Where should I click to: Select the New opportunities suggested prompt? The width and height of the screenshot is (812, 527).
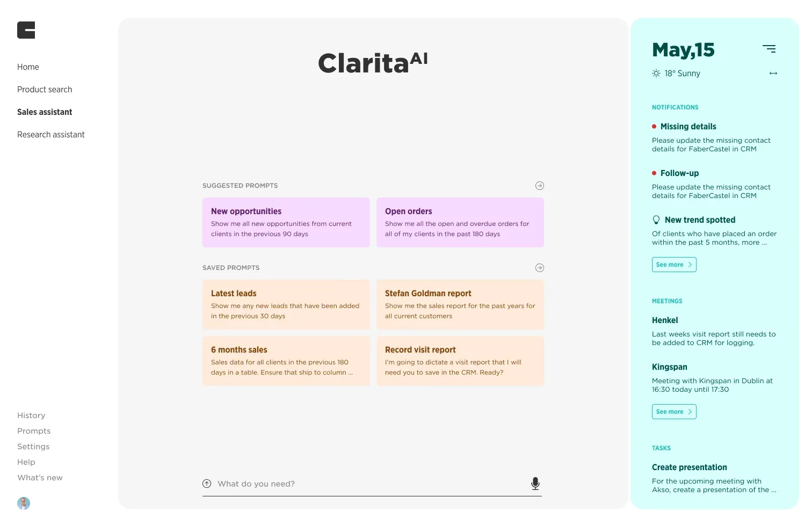point(286,222)
